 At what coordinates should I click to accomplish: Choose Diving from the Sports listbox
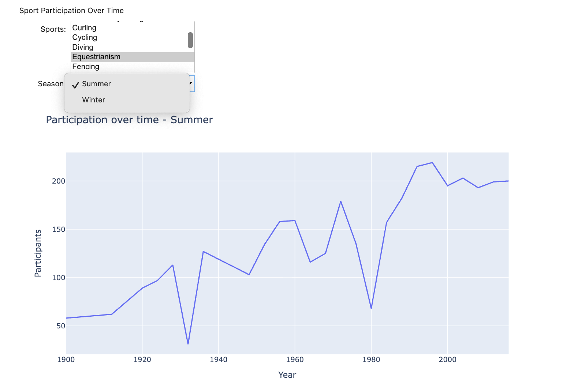pyautogui.click(x=83, y=47)
